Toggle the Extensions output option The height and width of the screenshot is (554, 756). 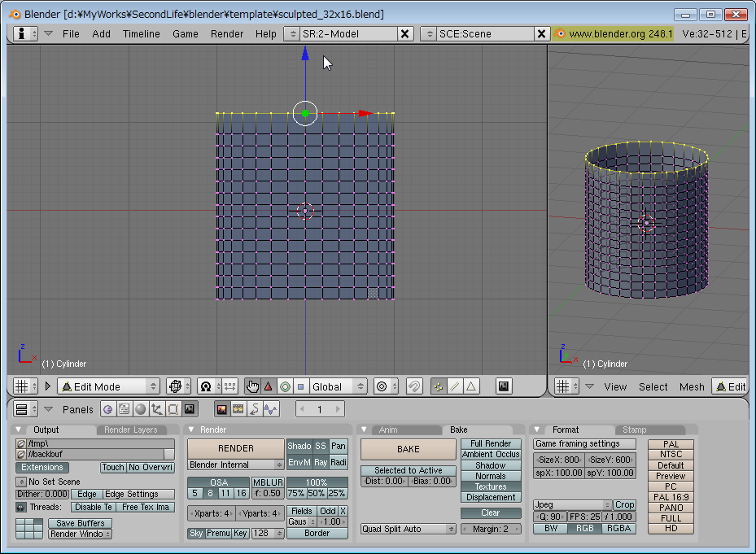point(42,467)
